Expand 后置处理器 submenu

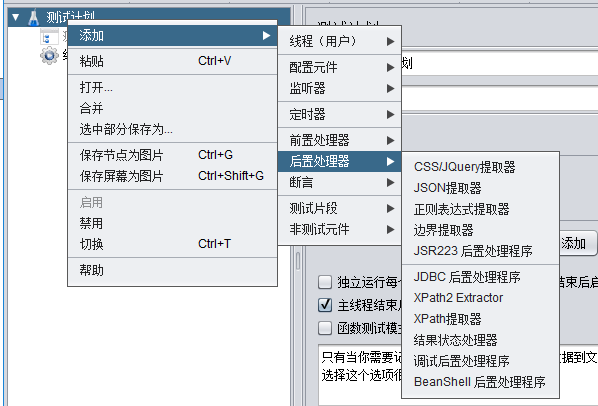point(339,161)
